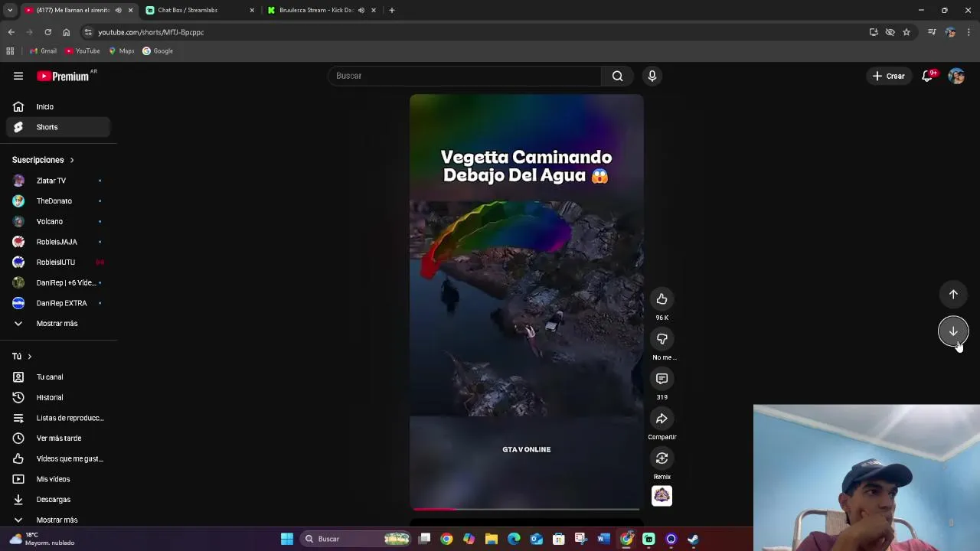
Task: Open Listas de reproducción
Action: [58, 418]
